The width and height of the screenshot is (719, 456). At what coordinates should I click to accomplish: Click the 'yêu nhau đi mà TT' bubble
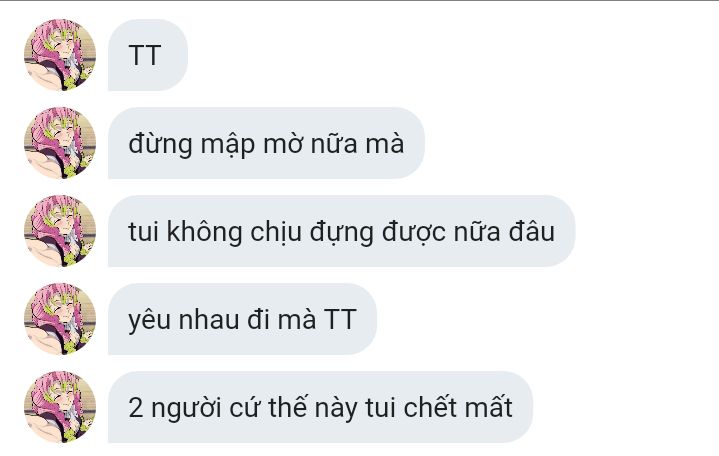coord(242,319)
